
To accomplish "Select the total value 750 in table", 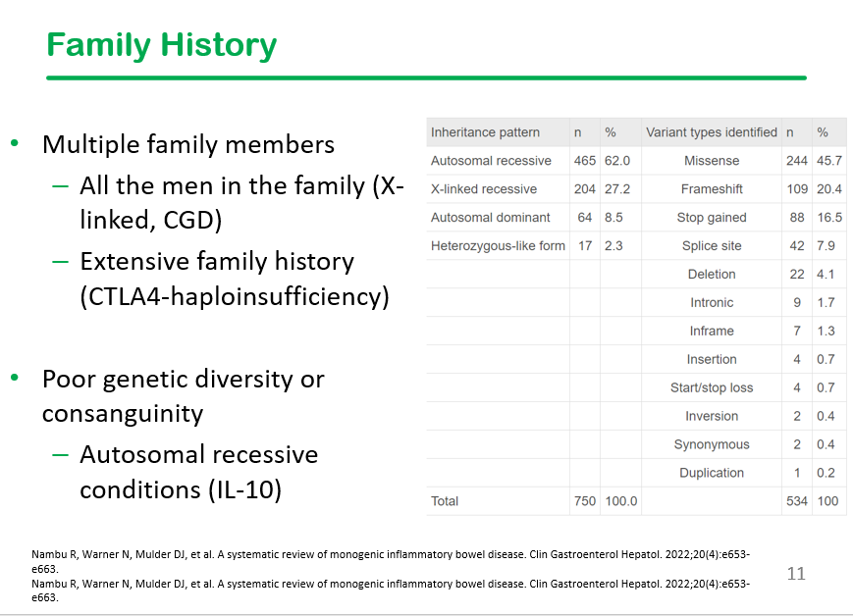I will tap(584, 501).
